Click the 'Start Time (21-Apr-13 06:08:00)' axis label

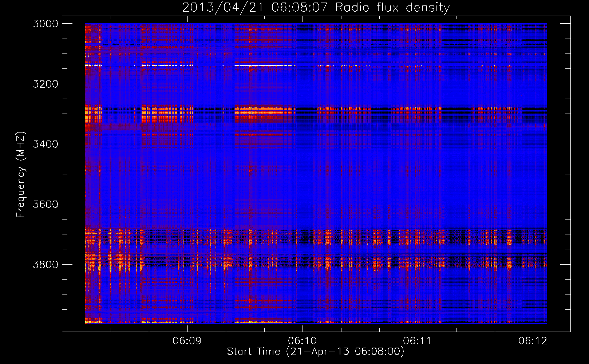click(316, 351)
